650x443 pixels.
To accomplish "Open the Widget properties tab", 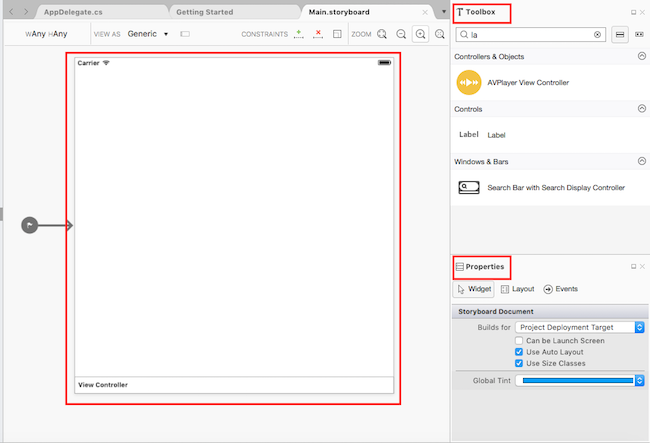I will (x=473, y=289).
